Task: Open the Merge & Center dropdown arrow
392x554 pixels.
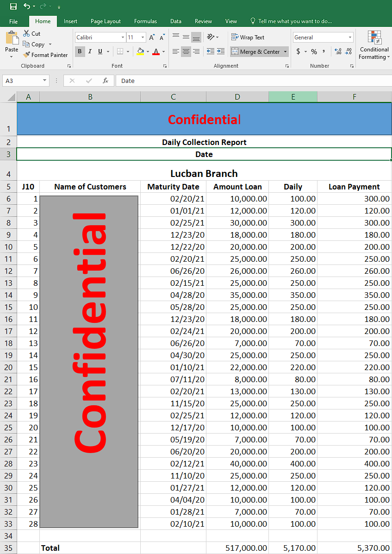Action: click(285, 52)
